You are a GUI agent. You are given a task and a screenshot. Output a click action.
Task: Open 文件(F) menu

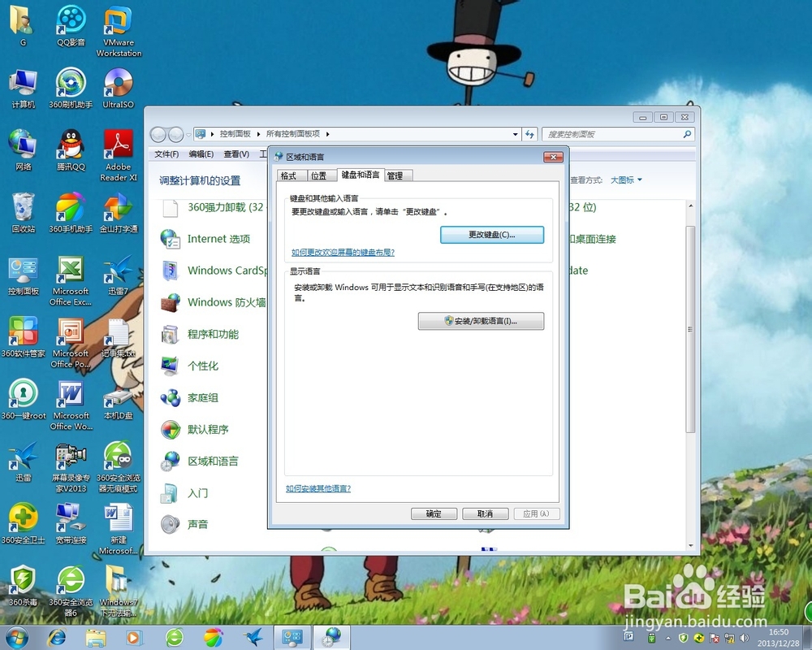(x=166, y=154)
